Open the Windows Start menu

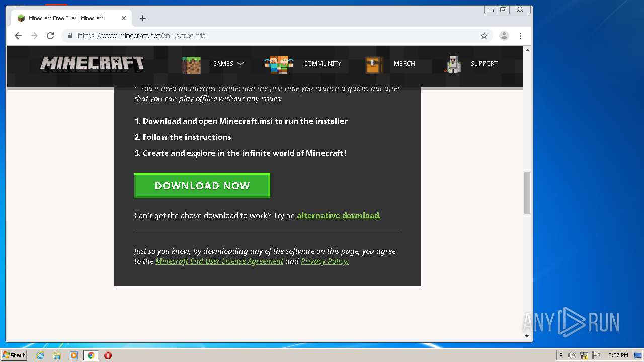[x=14, y=355]
